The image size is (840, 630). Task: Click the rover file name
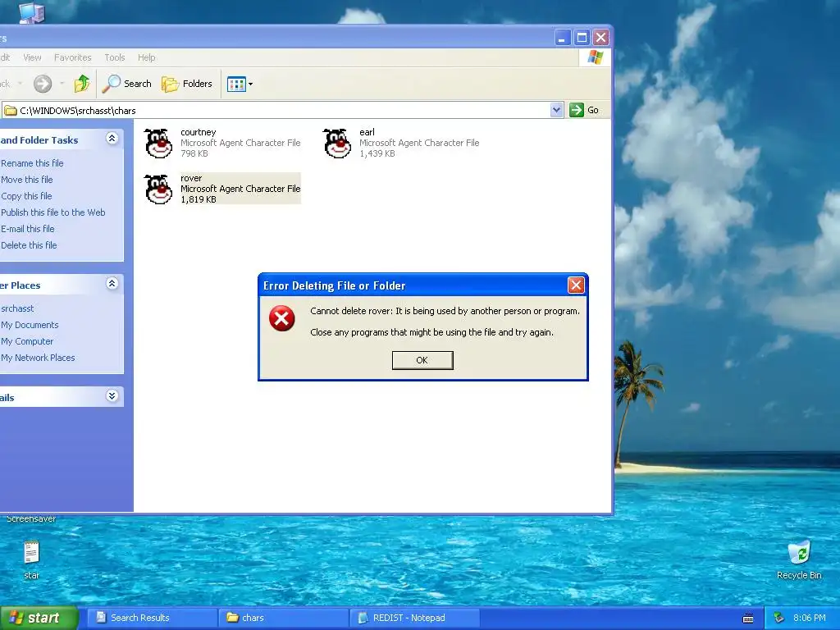(x=191, y=178)
